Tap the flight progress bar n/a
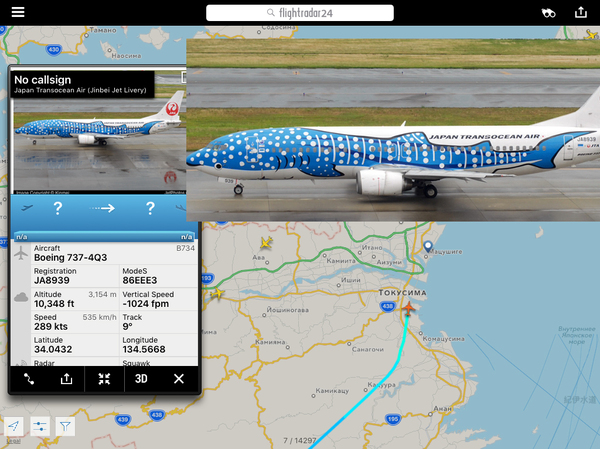The height and width of the screenshot is (449, 600). tap(104, 237)
